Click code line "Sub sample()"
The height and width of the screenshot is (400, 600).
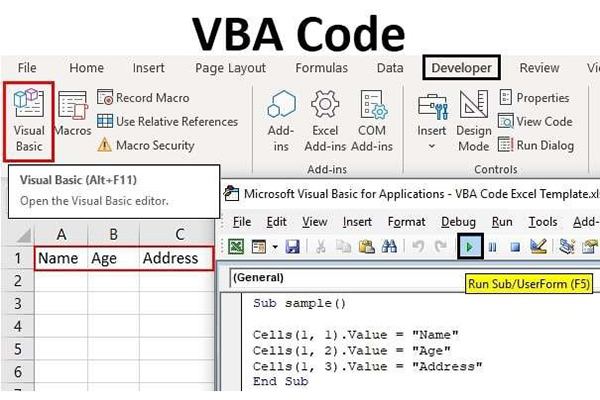coord(299,304)
